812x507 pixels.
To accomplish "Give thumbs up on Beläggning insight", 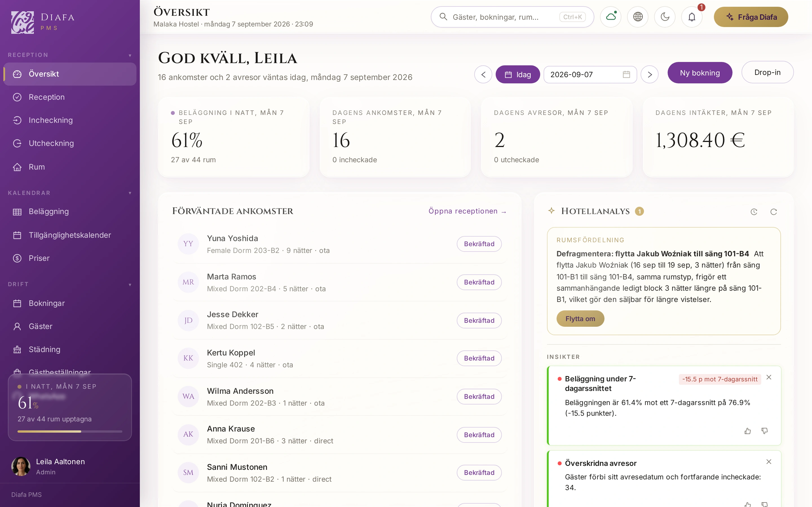I will (x=748, y=431).
